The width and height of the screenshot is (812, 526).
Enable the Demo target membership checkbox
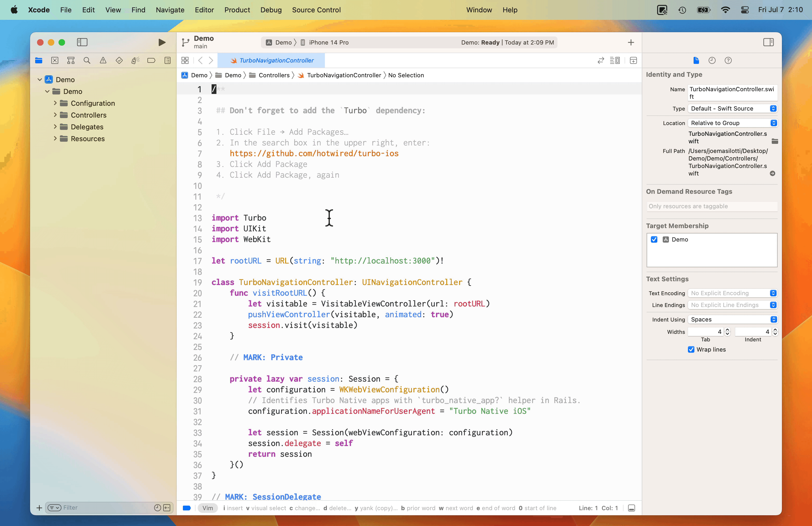point(654,239)
